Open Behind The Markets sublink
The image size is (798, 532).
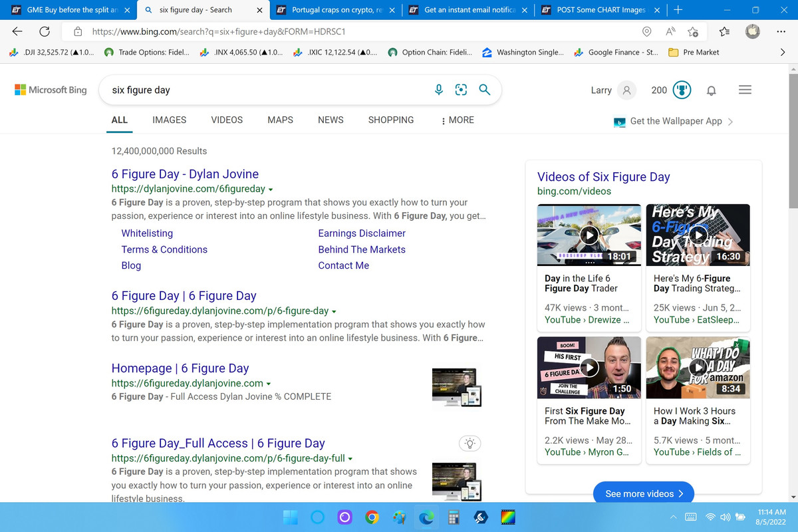[x=362, y=249]
